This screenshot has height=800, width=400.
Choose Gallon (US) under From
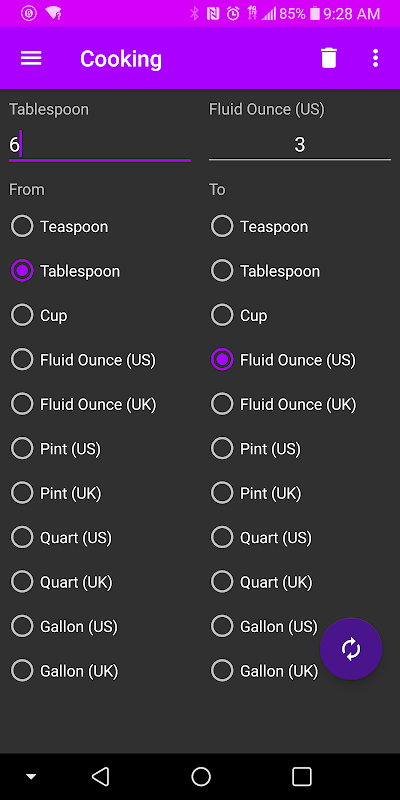pos(64,626)
